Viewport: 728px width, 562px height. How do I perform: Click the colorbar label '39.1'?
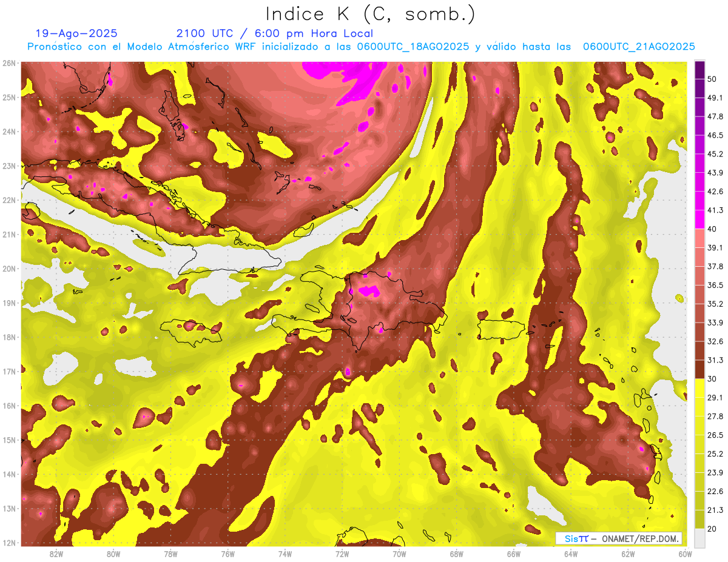[x=715, y=247]
